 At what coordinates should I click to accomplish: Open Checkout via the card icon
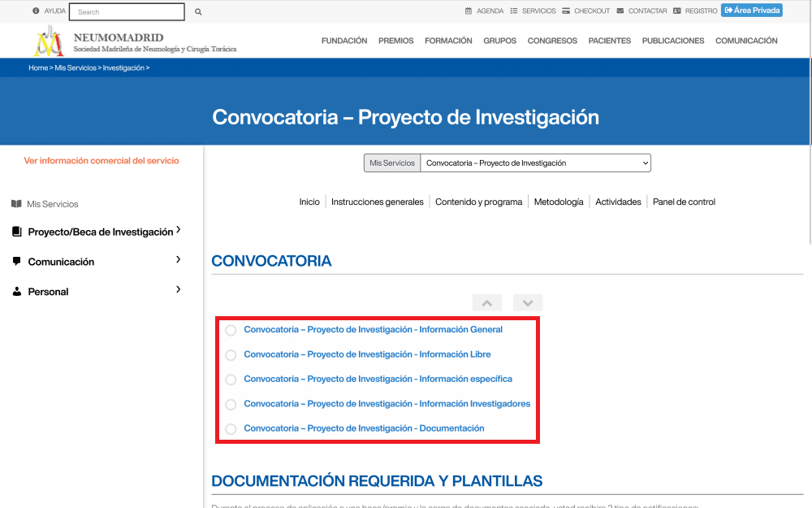(x=566, y=11)
